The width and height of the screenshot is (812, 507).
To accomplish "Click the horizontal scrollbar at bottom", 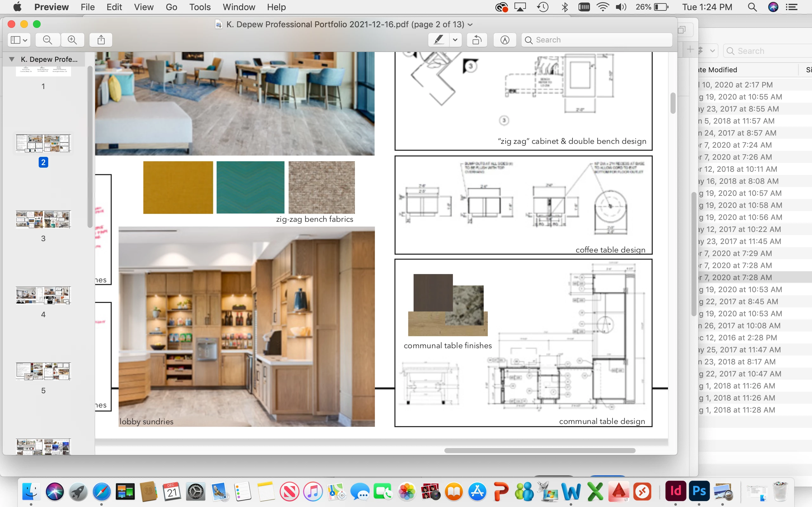I will coord(540,450).
